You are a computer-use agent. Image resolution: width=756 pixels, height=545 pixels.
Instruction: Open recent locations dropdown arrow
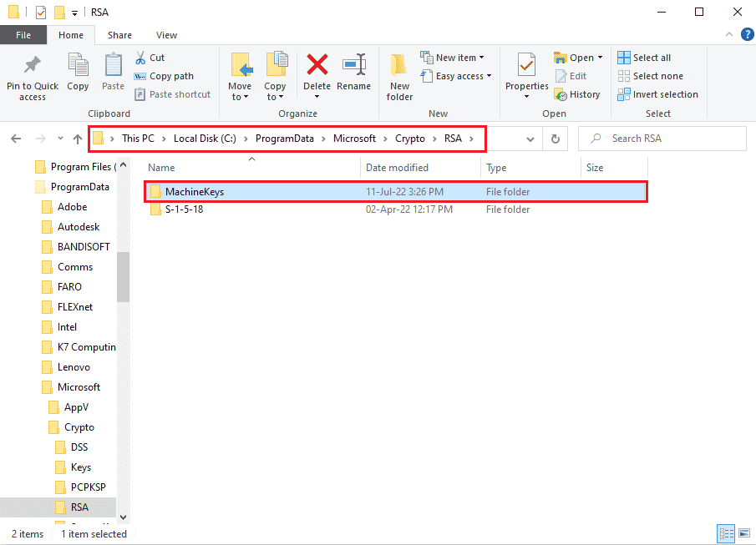coord(60,139)
